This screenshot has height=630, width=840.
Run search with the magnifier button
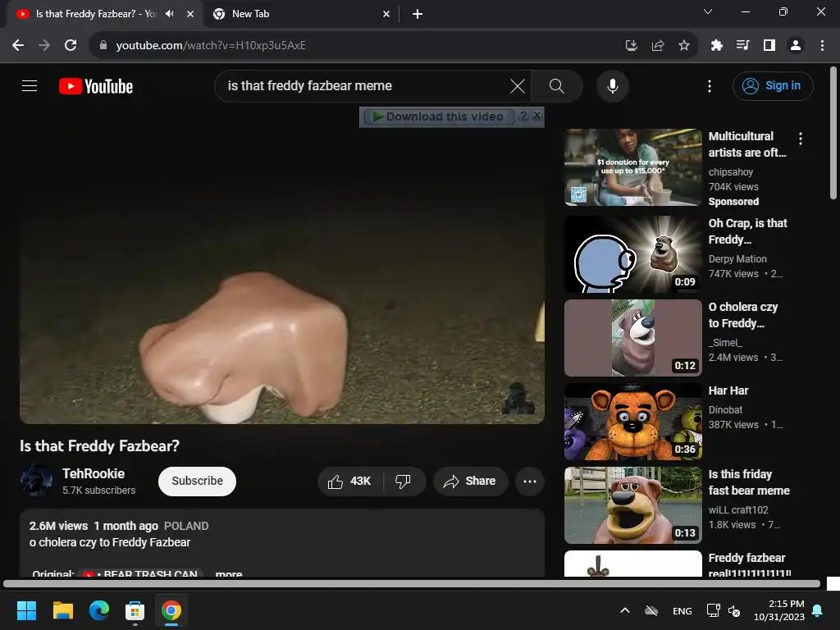557,85
